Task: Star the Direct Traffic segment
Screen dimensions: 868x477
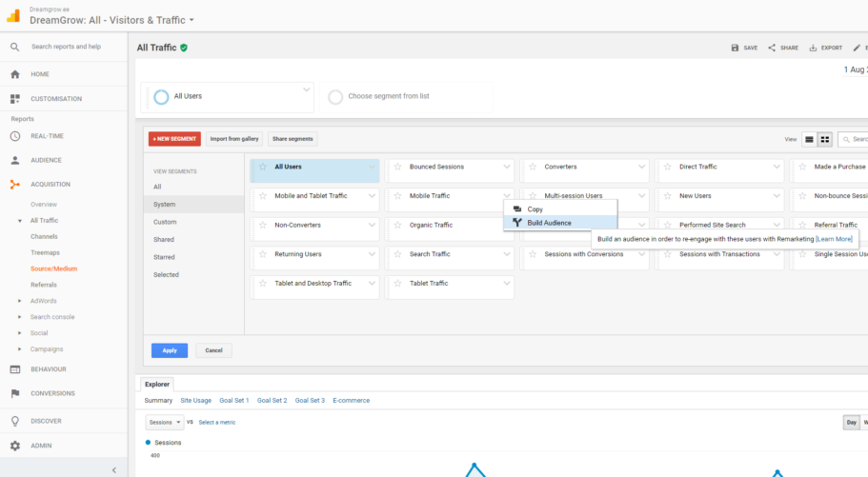Action: click(668, 167)
